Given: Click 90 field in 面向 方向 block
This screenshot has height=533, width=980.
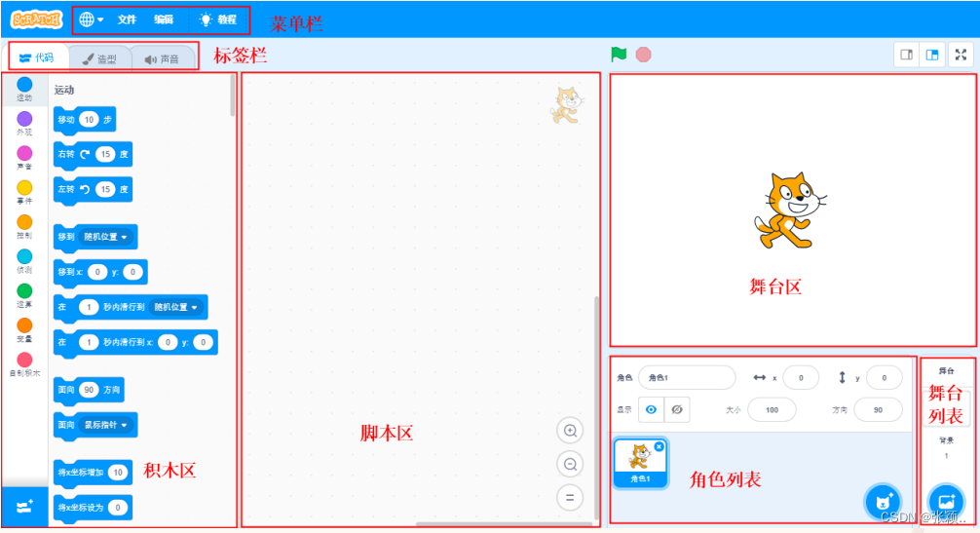Looking at the screenshot, I should point(89,390).
